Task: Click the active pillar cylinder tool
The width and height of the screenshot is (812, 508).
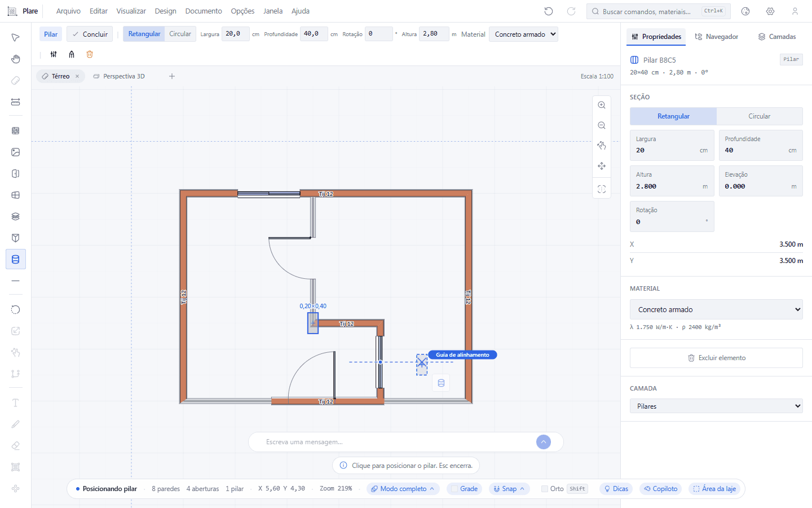Action: [15, 259]
